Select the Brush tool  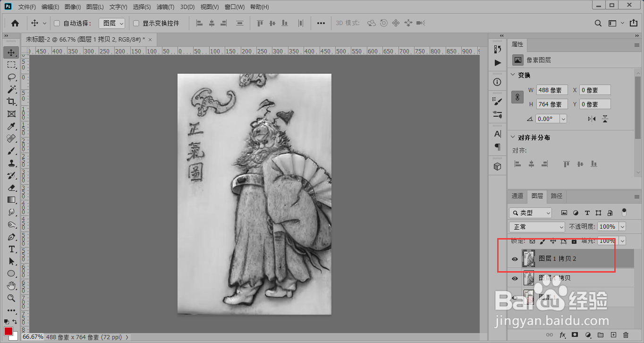[x=11, y=151]
